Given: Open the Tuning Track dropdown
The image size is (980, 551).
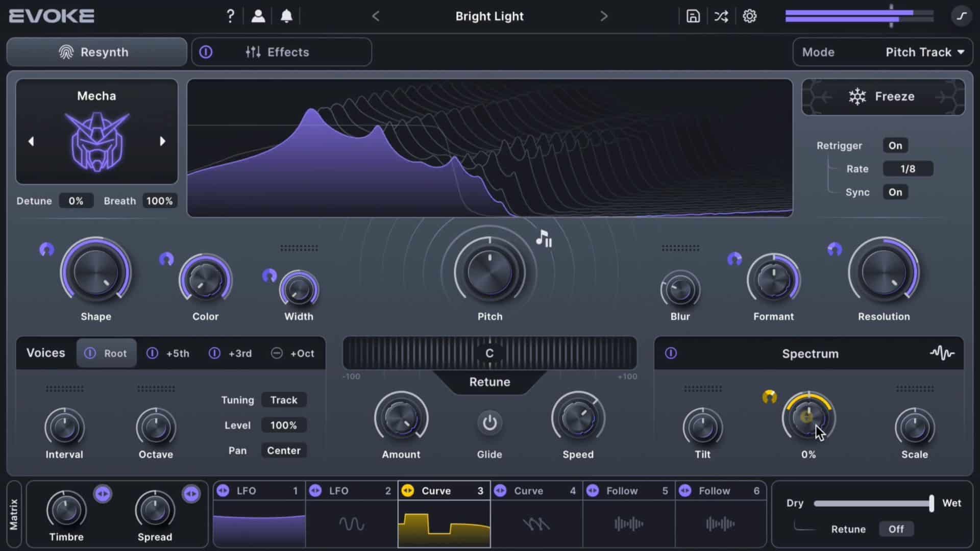Looking at the screenshot, I should 284,400.
